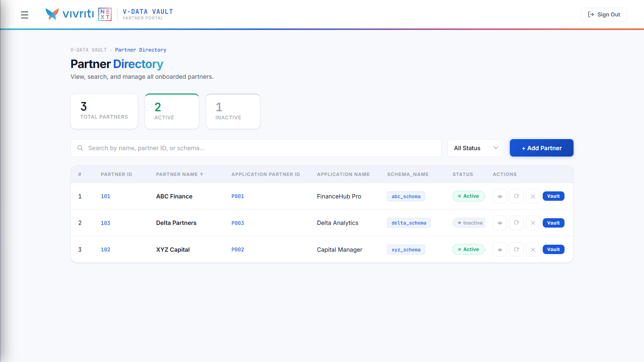The image size is (644, 362).
Task: View details of XYZ Capital via eye icon
Action: [500, 250]
